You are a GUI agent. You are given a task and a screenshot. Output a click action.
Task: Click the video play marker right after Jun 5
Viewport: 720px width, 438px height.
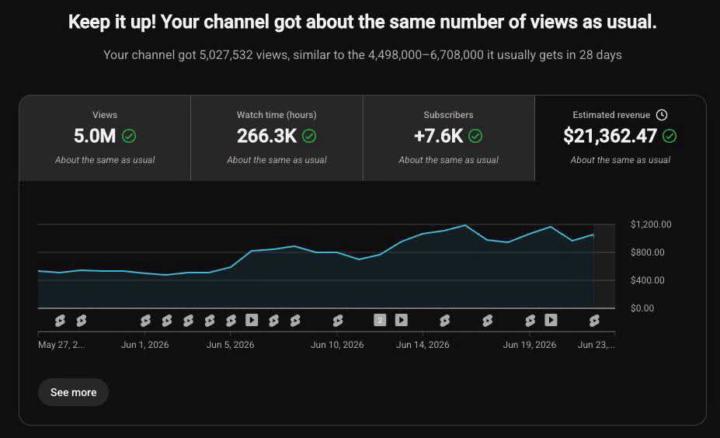coord(252,320)
